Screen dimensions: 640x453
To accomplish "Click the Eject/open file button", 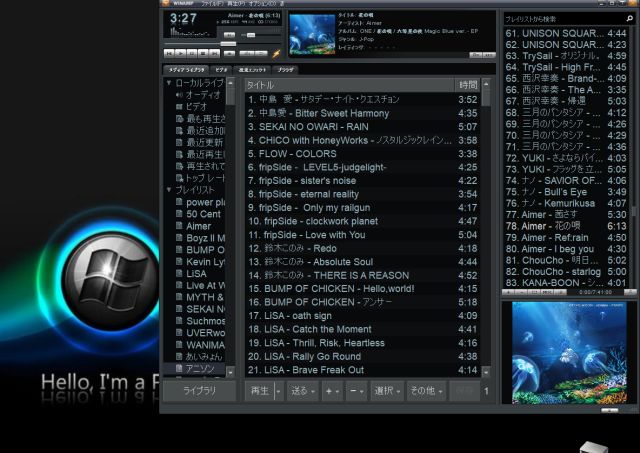I will point(230,53).
